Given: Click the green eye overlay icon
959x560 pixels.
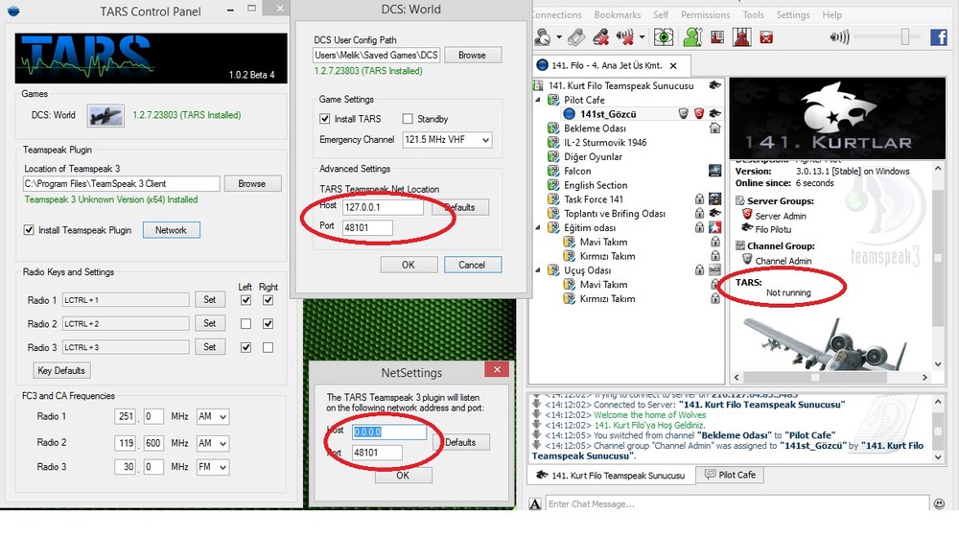Looking at the screenshot, I should point(664,37).
